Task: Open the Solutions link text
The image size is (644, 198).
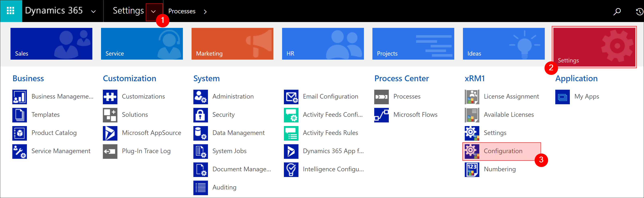Action: point(135,115)
